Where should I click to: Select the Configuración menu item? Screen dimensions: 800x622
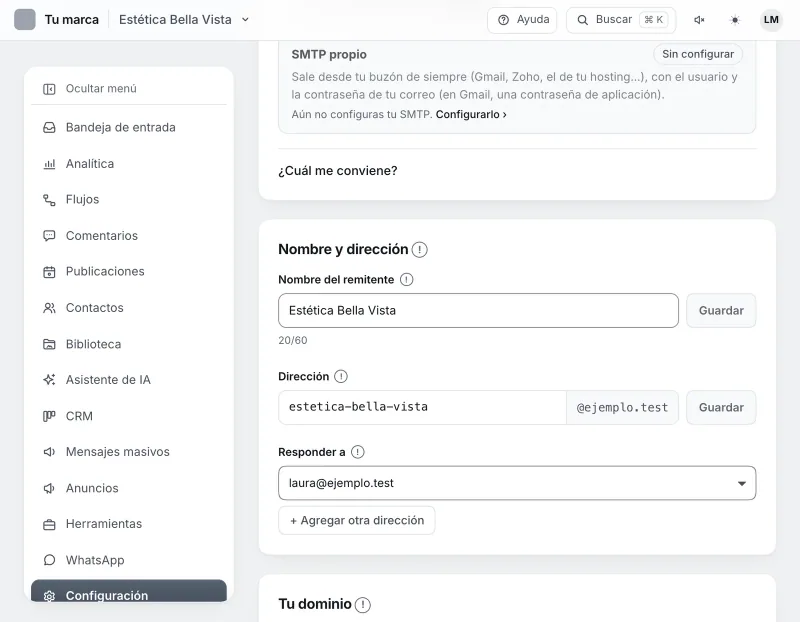129,592
